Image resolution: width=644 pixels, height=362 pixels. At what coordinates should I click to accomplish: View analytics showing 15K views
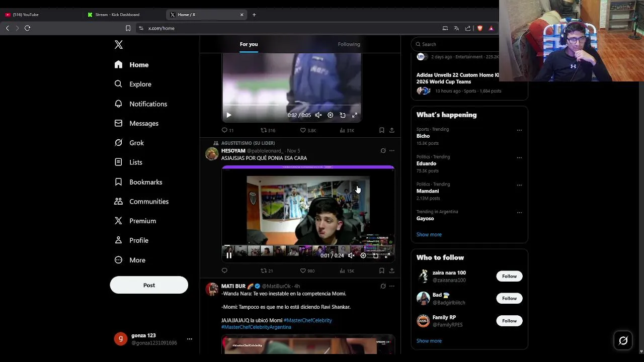tap(347, 270)
